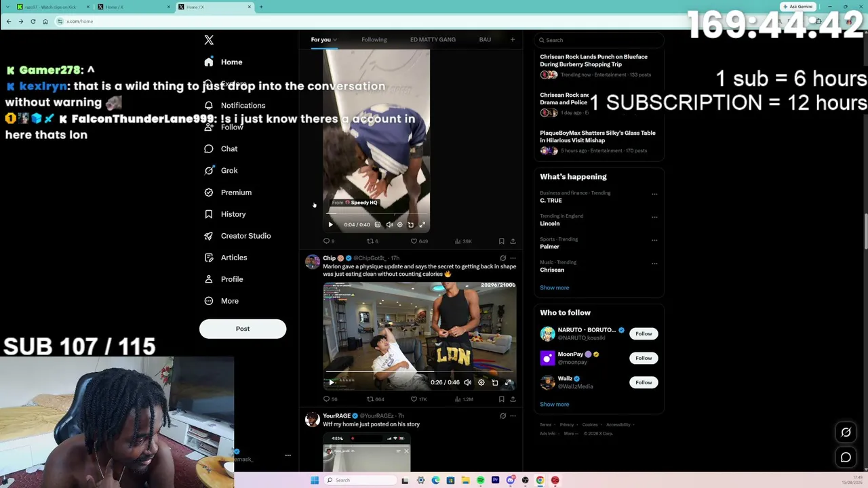Switch to the ED MATTY GANG tab
Screen dimensions: 868x488
click(x=433, y=39)
